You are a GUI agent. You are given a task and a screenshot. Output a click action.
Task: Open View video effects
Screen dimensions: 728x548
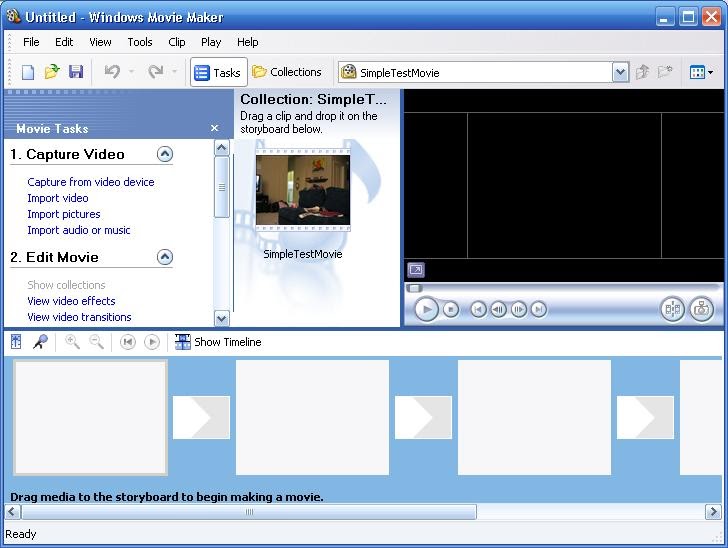[x=72, y=301]
